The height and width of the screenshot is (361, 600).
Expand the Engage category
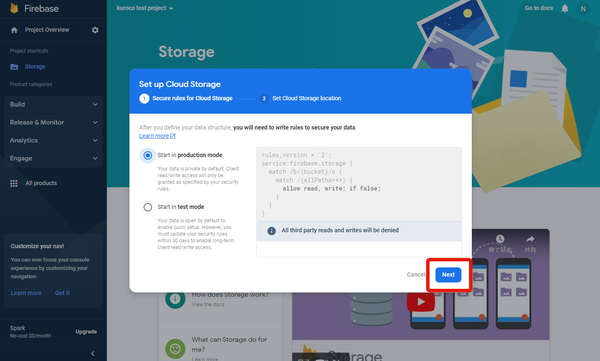(54, 158)
